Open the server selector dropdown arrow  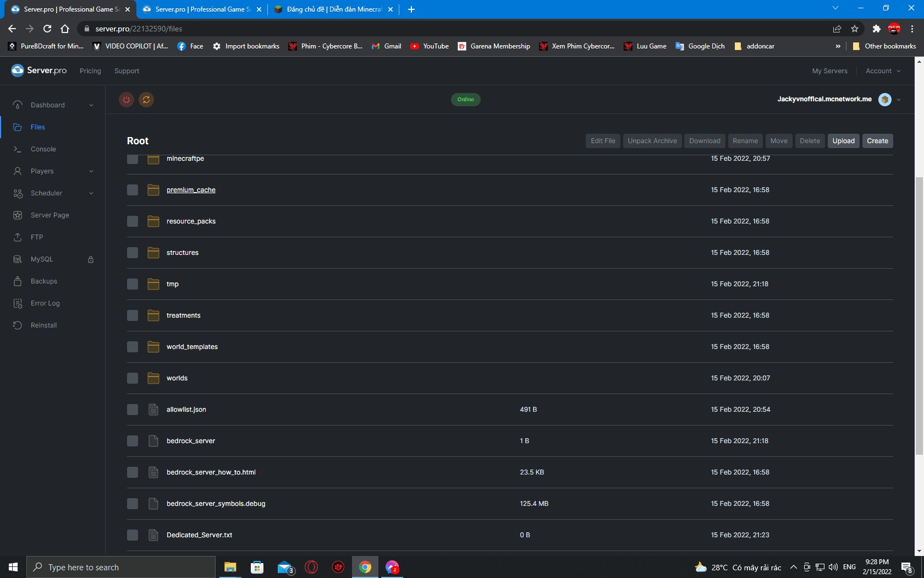pos(899,100)
